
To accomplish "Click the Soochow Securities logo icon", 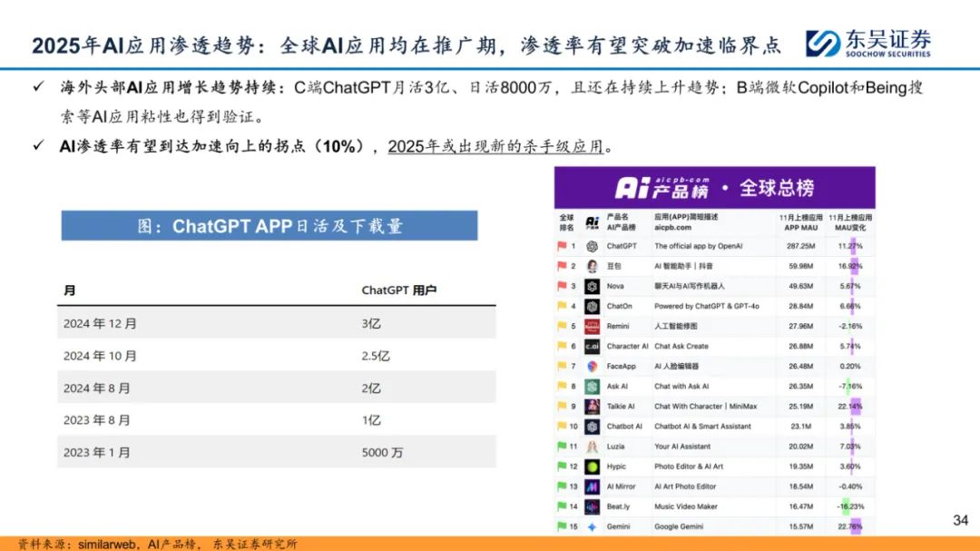I will click(x=822, y=44).
